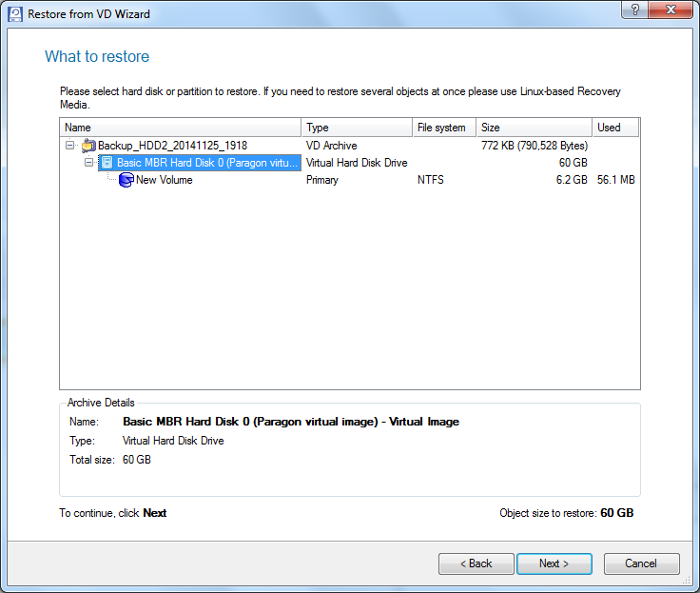Click the wizard icon in the title bar
This screenshot has height=593, width=700.
(x=15, y=14)
